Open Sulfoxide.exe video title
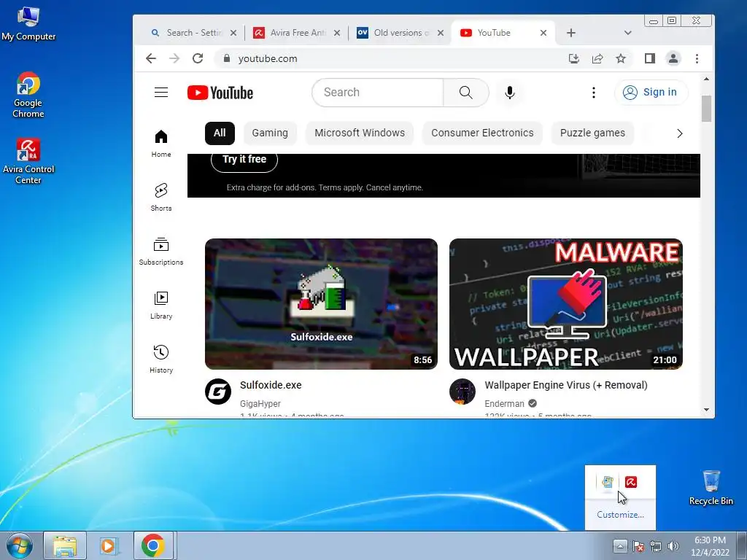 271,385
